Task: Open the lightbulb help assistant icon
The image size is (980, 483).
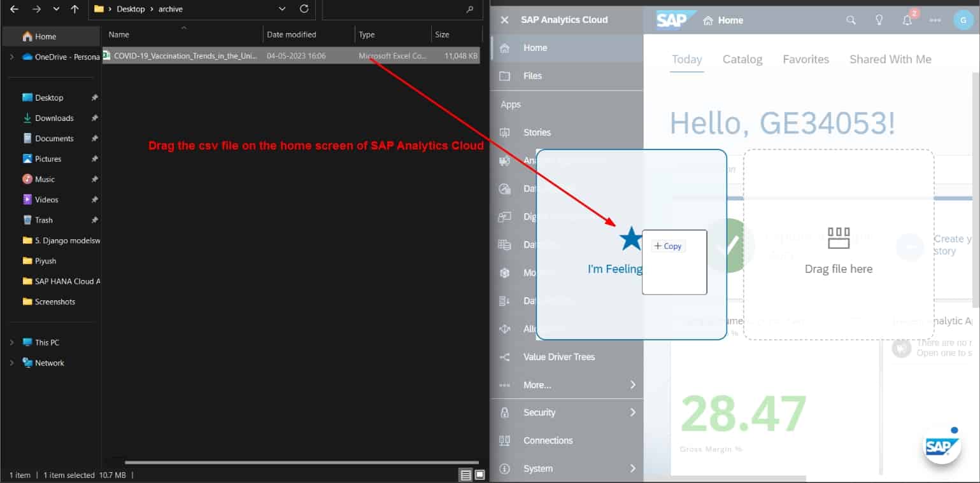Action: point(879,20)
